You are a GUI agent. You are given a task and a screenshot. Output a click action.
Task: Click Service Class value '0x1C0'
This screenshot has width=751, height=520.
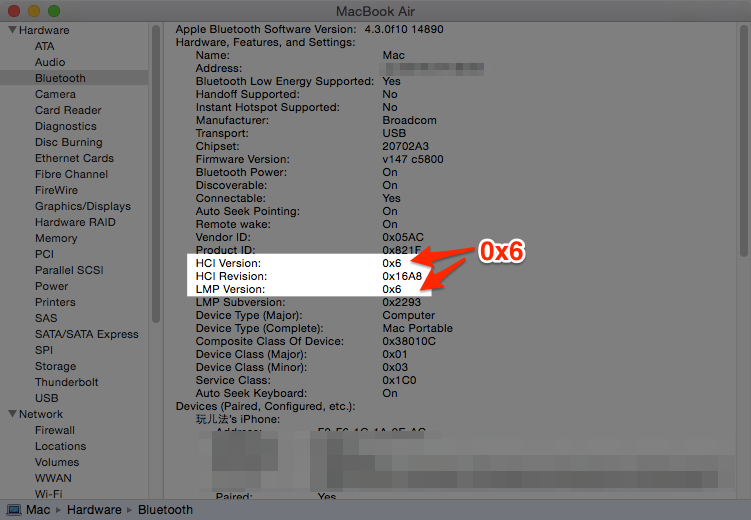click(399, 380)
